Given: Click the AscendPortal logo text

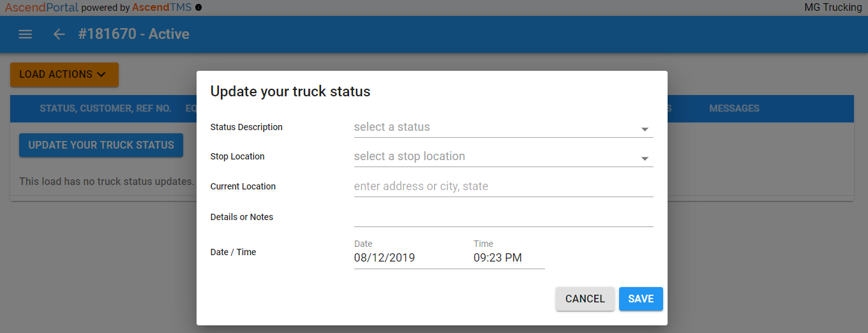Looking at the screenshot, I should 41,8.
